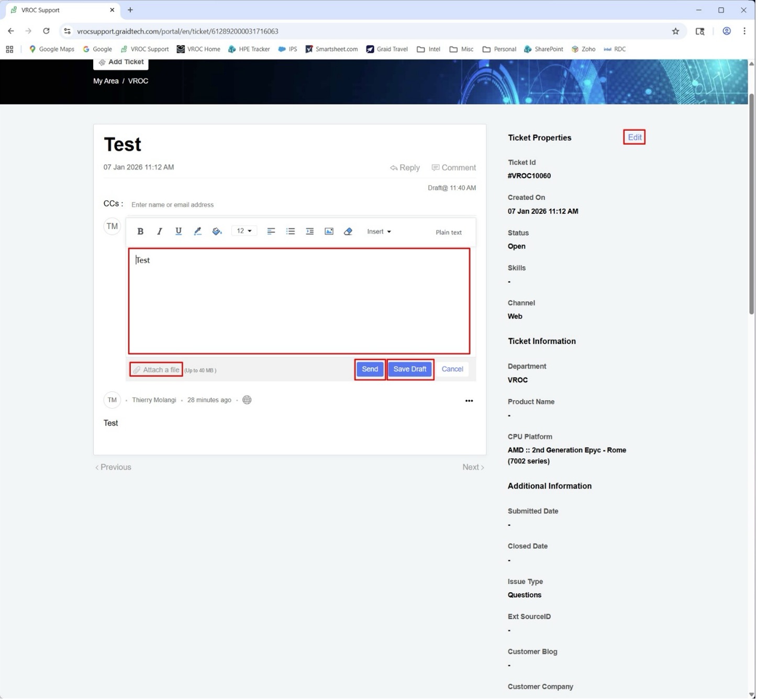Screen dimensions: 758x700
Task: Click Edit next to Ticket Properties
Action: (635, 138)
